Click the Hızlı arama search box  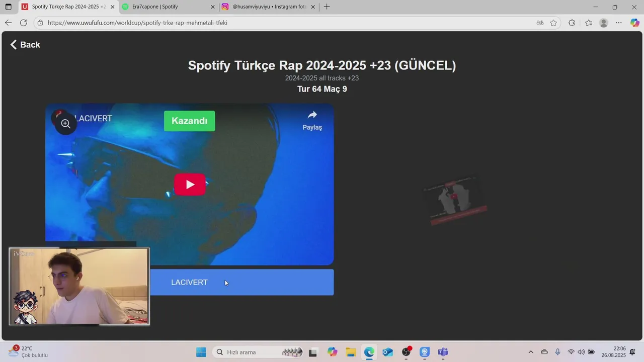(259, 352)
